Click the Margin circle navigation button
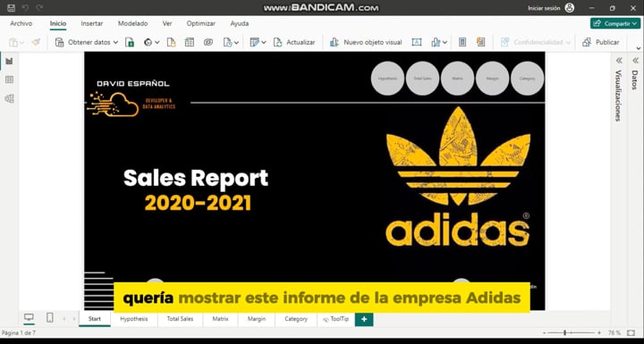This screenshot has height=344, width=644. [x=492, y=78]
